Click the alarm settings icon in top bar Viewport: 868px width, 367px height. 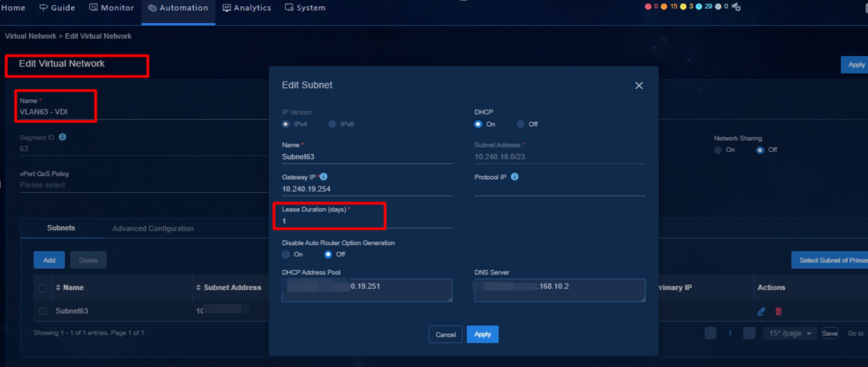click(x=736, y=7)
